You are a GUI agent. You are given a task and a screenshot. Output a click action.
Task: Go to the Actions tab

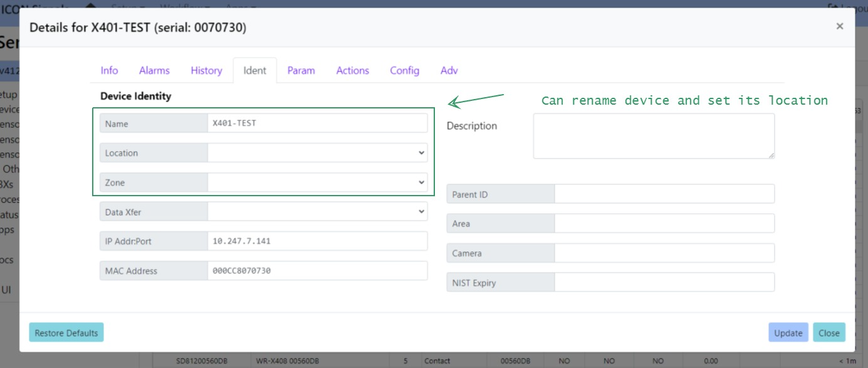[x=352, y=70]
